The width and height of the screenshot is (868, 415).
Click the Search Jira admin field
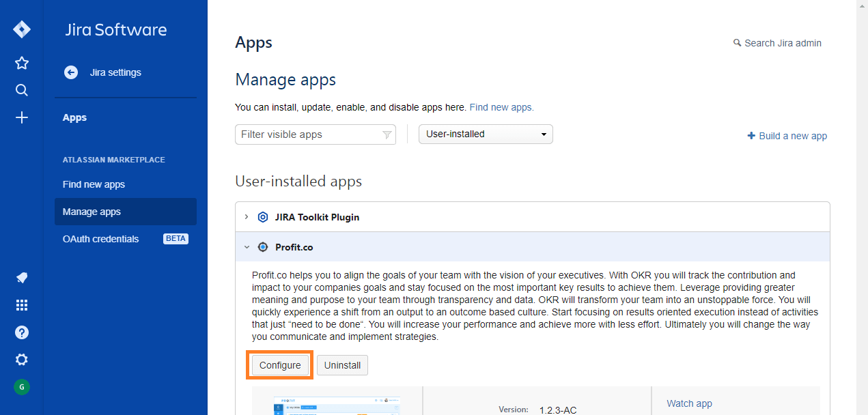point(783,43)
